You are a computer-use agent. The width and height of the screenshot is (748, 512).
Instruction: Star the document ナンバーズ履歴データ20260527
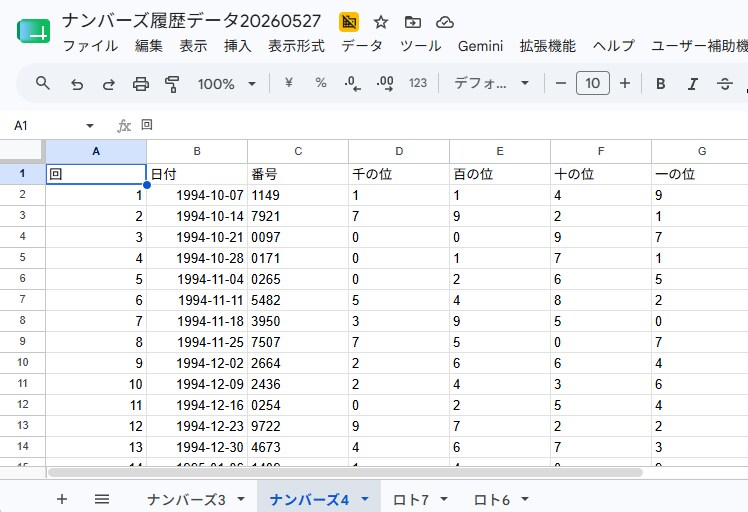pos(381,22)
